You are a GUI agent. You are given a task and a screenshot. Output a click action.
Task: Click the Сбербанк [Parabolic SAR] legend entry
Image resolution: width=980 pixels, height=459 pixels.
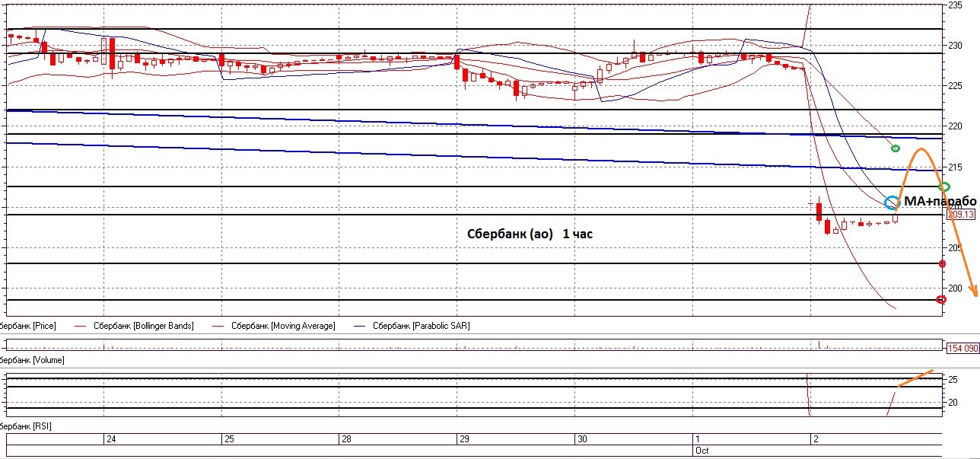(x=422, y=326)
